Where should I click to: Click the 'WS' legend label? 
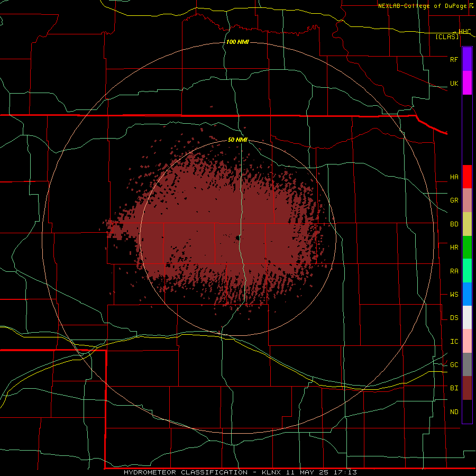pyautogui.click(x=454, y=295)
